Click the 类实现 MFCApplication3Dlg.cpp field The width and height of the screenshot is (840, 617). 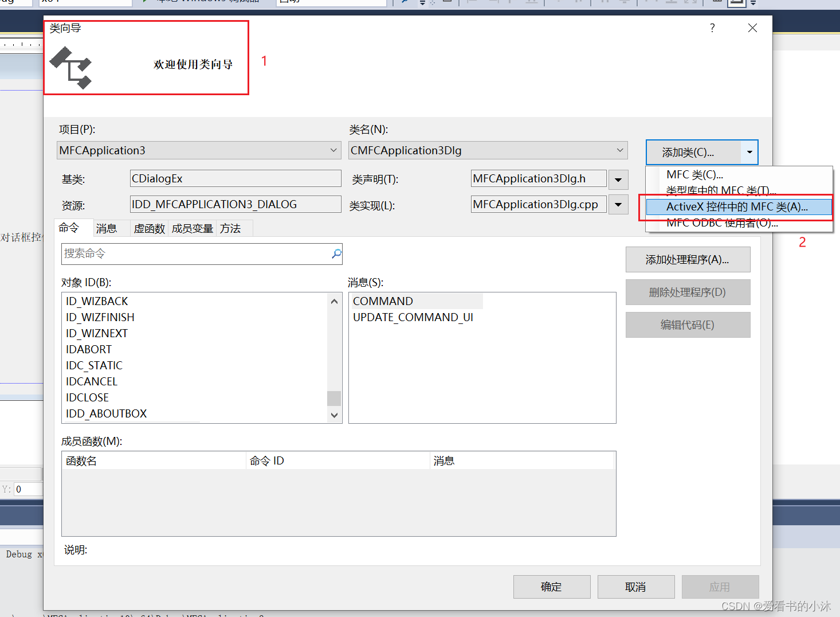click(x=539, y=204)
